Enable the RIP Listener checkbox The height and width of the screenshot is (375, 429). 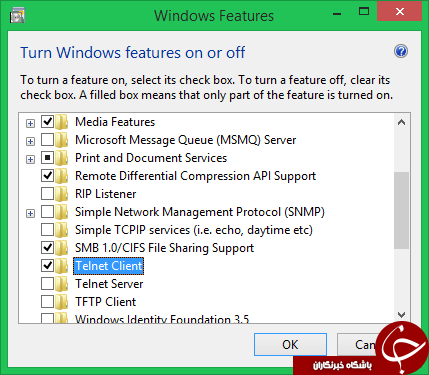point(47,194)
